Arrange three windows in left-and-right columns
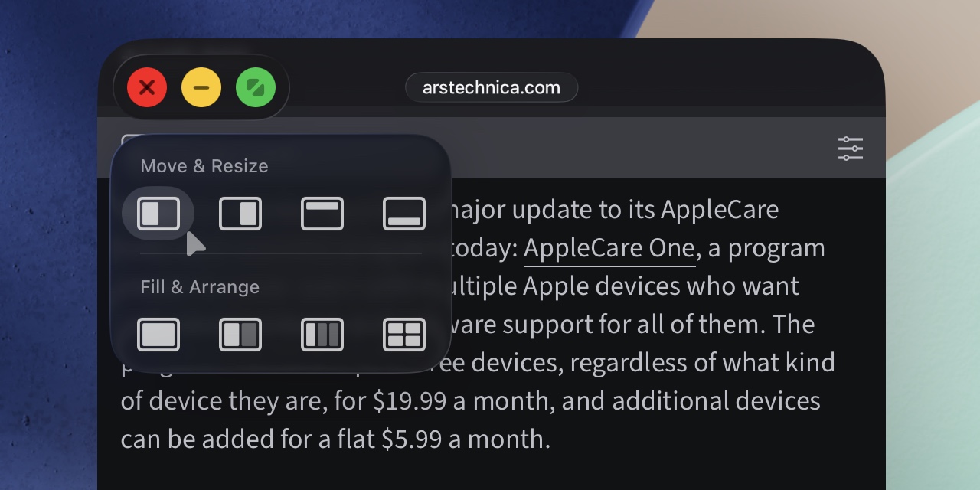 point(322,335)
